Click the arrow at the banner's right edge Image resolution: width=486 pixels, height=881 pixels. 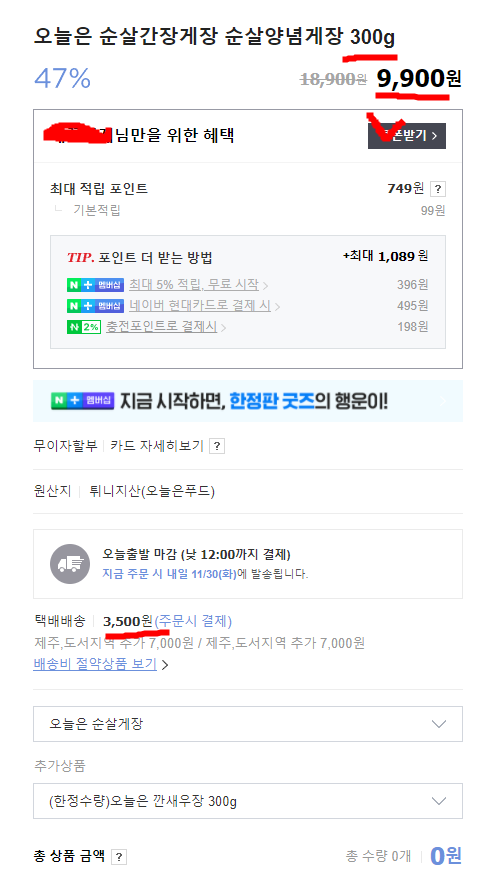click(443, 401)
